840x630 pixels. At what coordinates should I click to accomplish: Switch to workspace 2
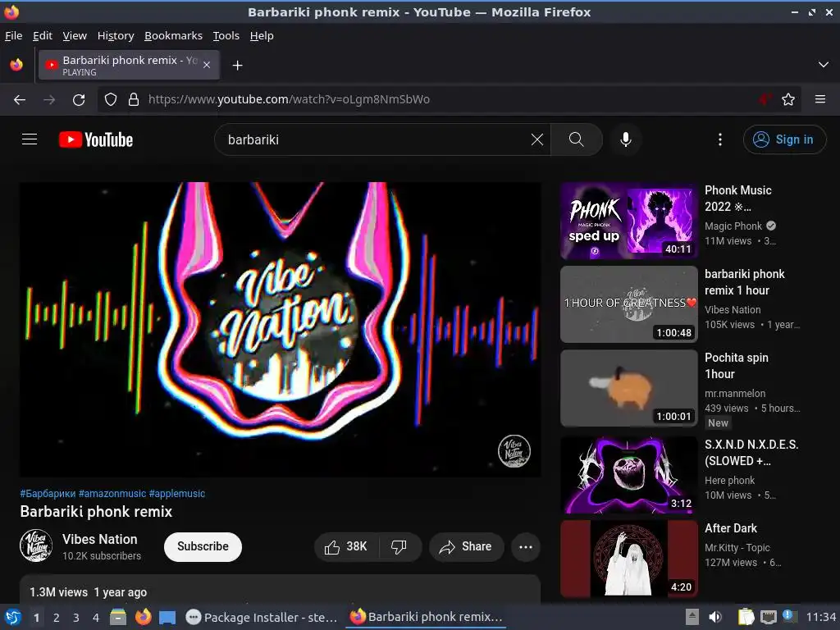(57, 618)
